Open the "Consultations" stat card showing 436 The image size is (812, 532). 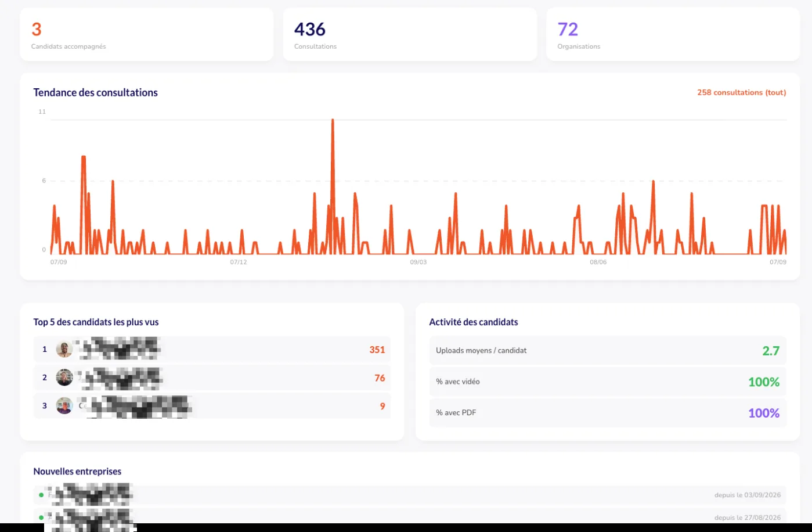click(410, 34)
